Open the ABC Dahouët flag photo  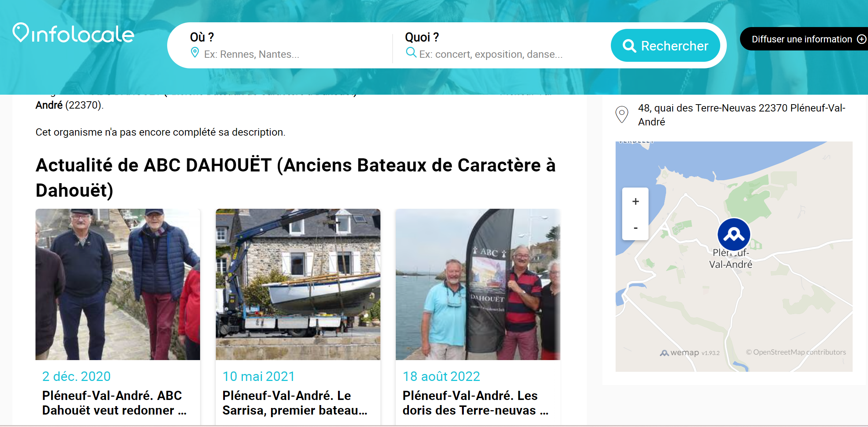478,284
